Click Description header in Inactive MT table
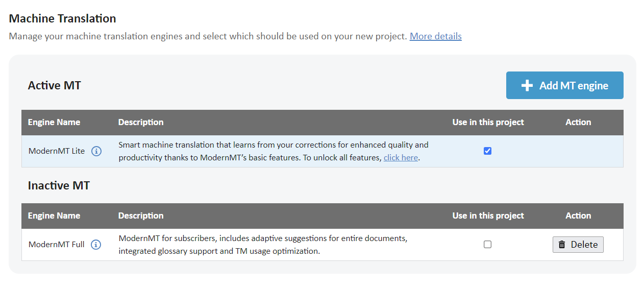 pos(141,216)
